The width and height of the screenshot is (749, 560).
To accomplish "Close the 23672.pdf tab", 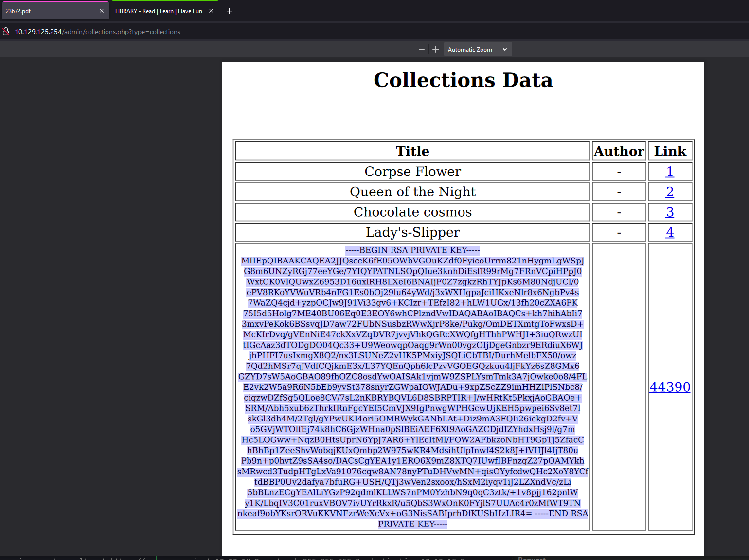I will (102, 11).
